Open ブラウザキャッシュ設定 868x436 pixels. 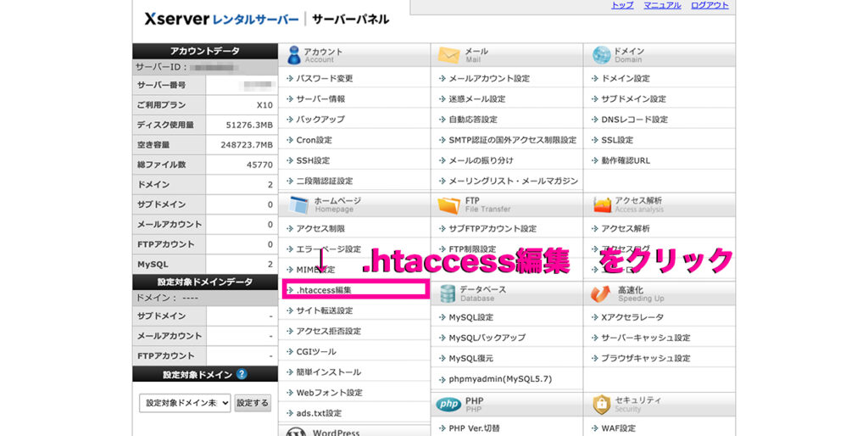(645, 358)
